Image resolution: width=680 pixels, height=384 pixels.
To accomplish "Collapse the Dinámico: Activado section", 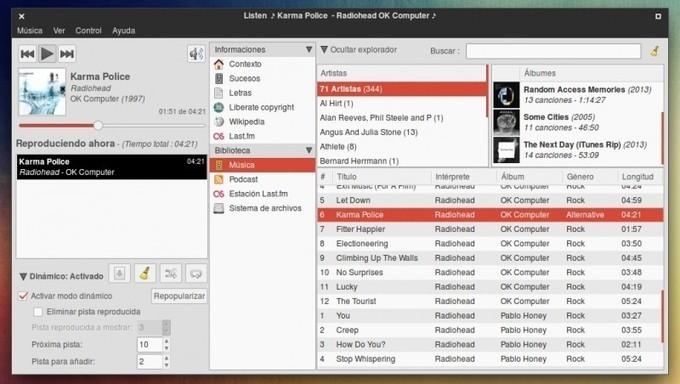I will pos(23,276).
